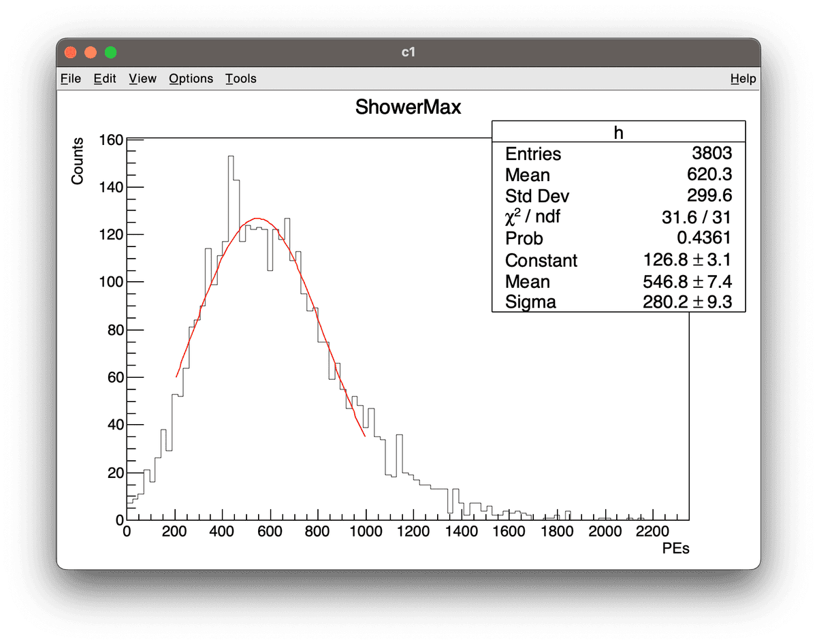Select the Constant fit parameter label
Image resolution: width=817 pixels, height=644 pixels.
tap(541, 261)
